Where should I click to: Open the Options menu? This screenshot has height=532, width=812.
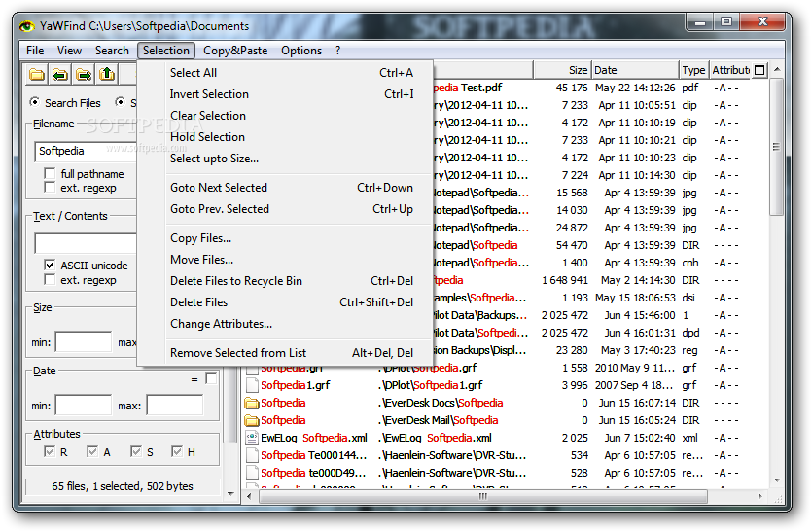[301, 51]
